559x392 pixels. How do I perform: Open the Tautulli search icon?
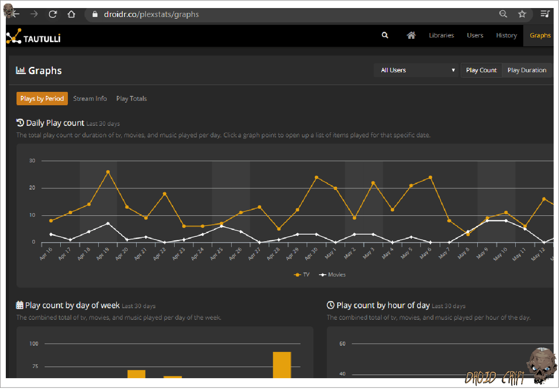(x=385, y=35)
